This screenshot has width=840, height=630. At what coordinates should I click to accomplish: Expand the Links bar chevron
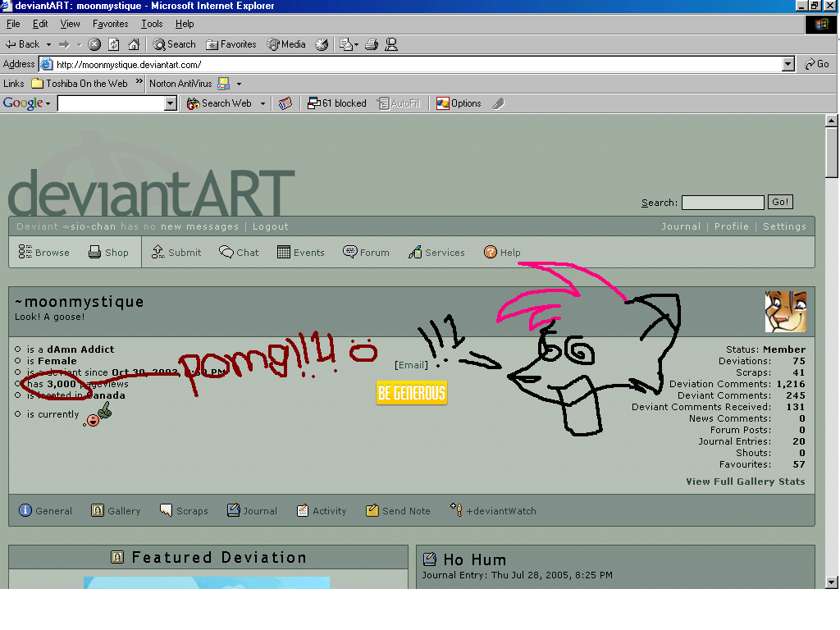coord(139,81)
